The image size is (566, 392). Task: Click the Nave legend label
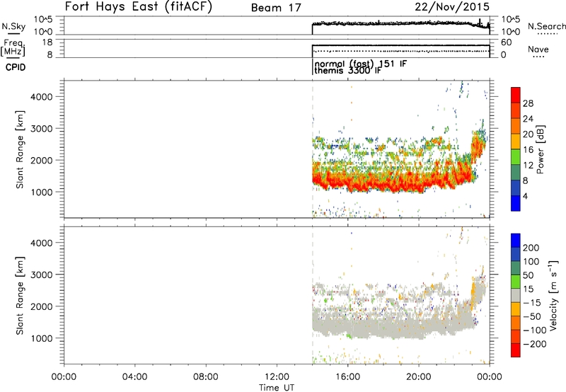pyautogui.click(x=538, y=50)
